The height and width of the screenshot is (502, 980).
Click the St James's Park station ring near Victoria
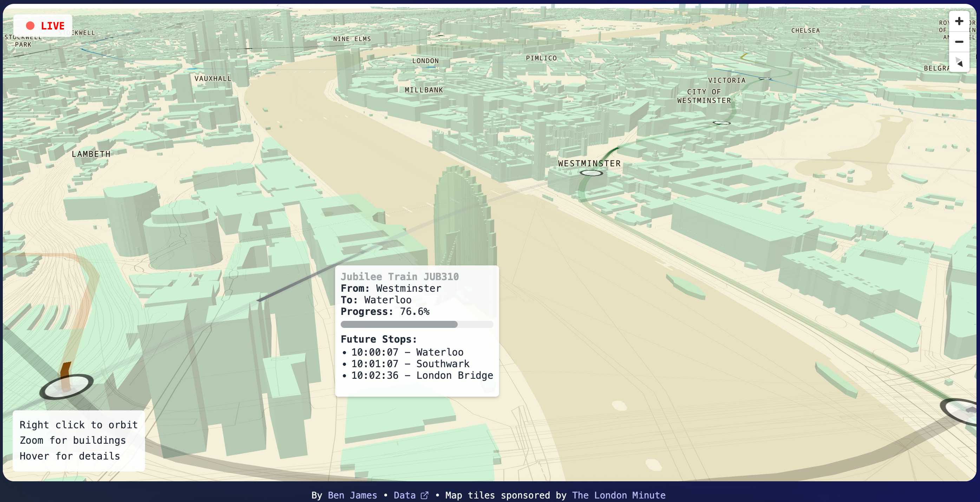(721, 123)
